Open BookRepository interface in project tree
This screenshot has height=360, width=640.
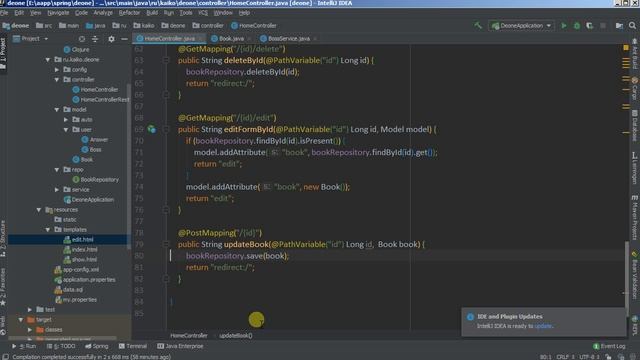click(x=96, y=179)
